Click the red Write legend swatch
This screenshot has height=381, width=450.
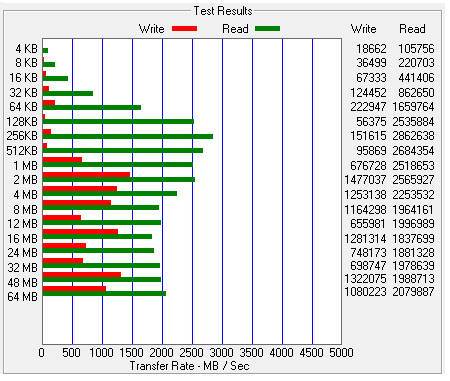(x=184, y=29)
